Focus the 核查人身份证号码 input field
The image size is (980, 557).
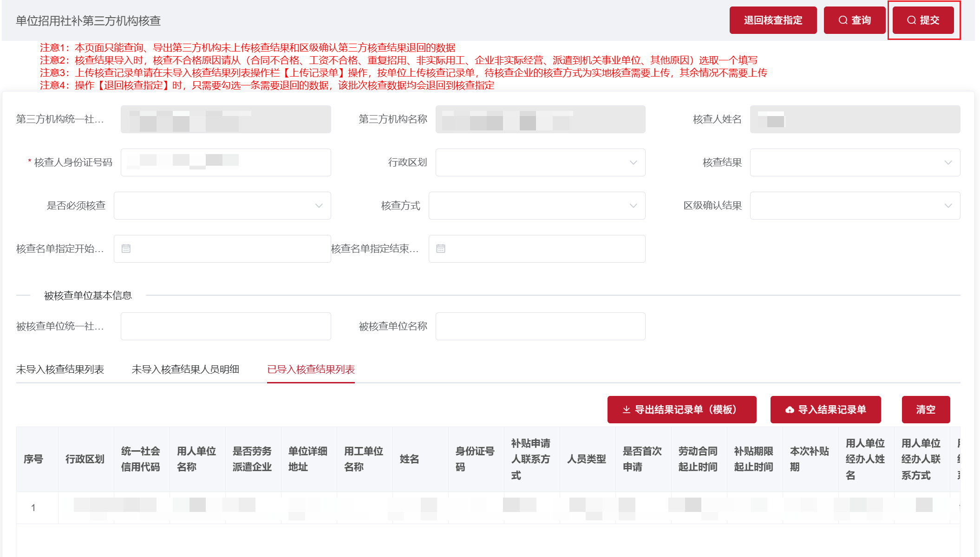click(226, 162)
